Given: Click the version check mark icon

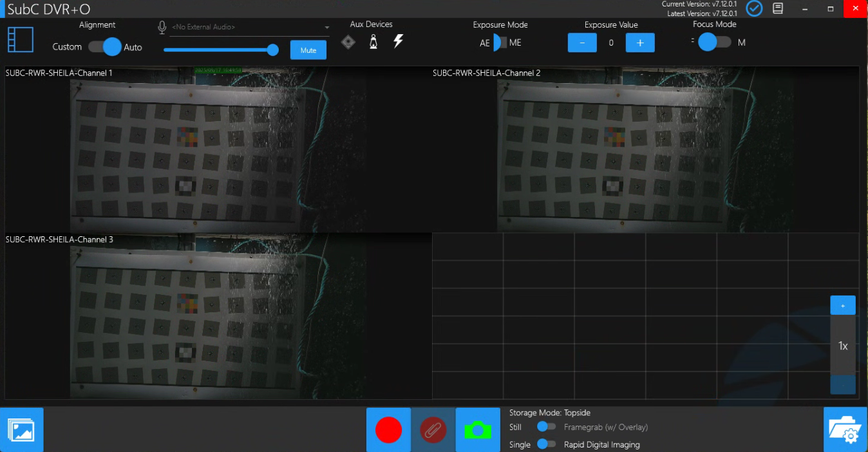Looking at the screenshot, I should [754, 9].
